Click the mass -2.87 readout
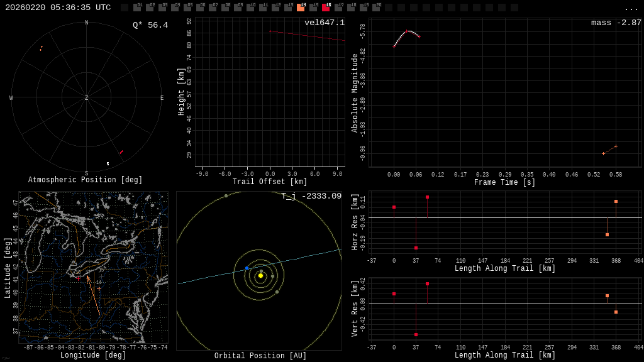 [x=616, y=23]
